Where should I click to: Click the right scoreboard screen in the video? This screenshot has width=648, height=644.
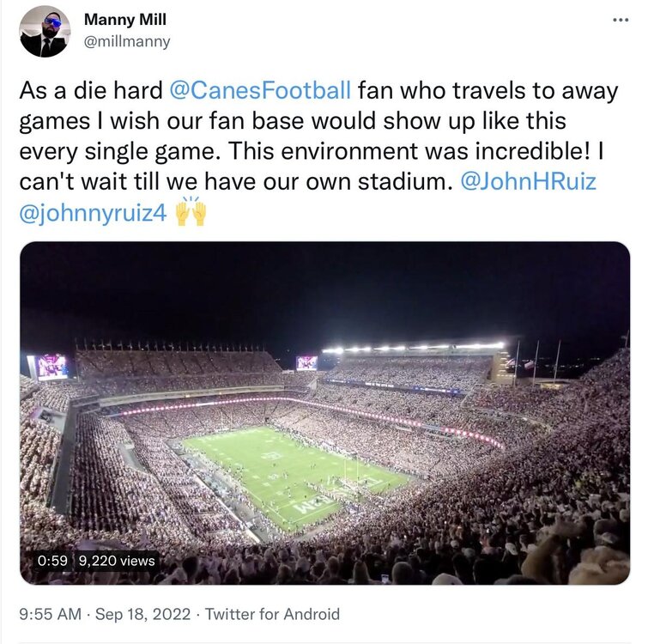306,362
